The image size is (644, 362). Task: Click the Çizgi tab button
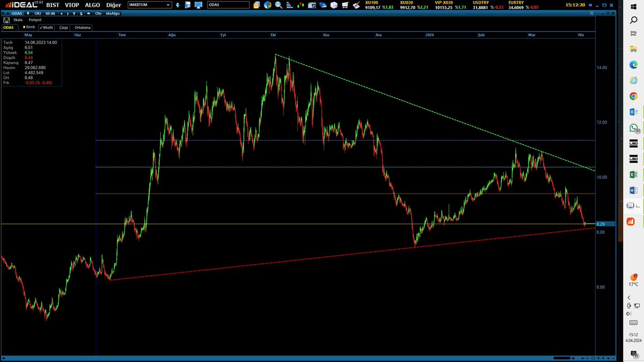coord(63,27)
